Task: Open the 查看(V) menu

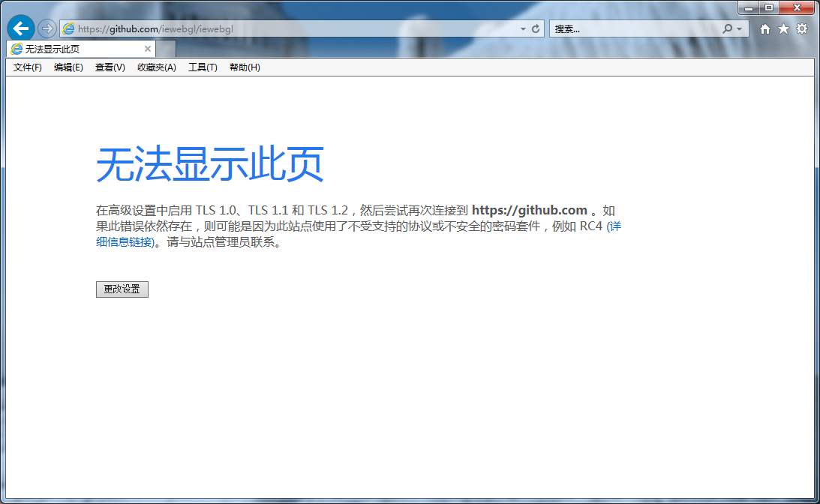Action: tap(110, 67)
